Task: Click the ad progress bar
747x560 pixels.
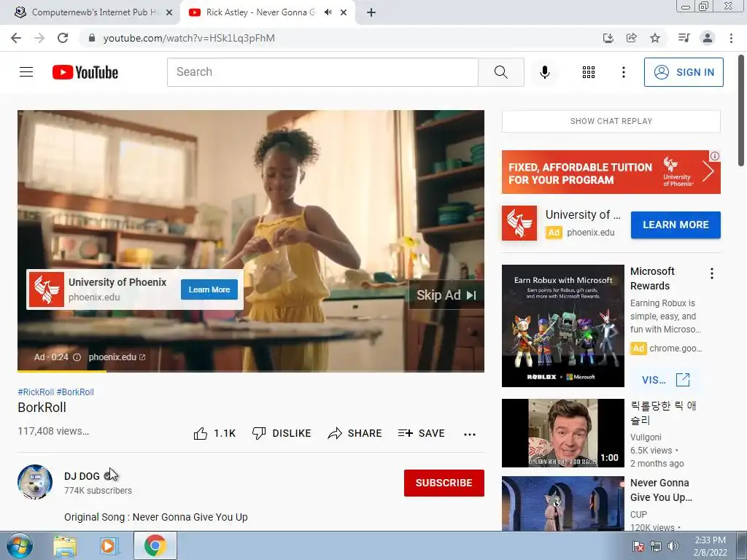Action: click(x=251, y=371)
